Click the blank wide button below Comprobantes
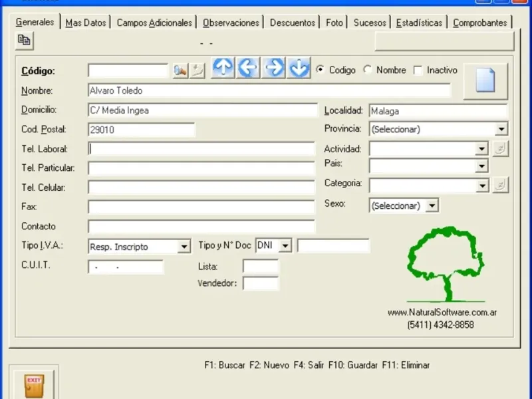This screenshot has height=399, width=532. [x=444, y=41]
